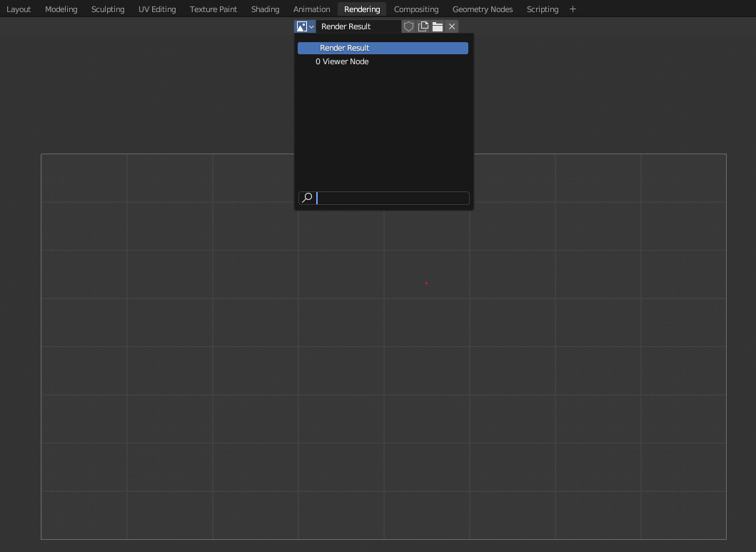Click the magnifier icon in the search field

pos(306,198)
